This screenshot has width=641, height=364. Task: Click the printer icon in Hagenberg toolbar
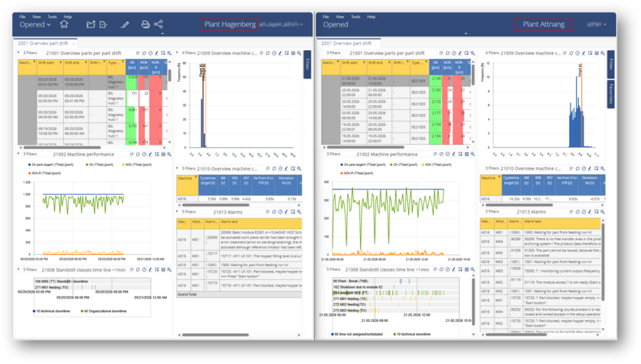point(145,24)
